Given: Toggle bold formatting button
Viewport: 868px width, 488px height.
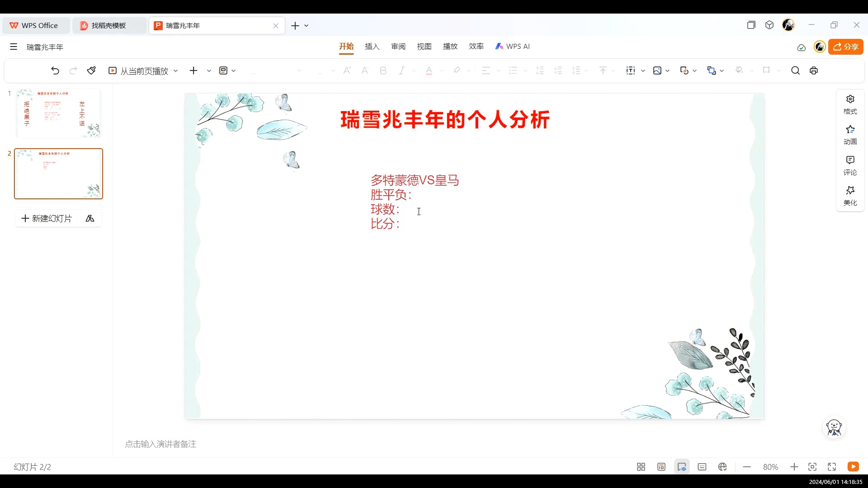Looking at the screenshot, I should click(383, 70).
